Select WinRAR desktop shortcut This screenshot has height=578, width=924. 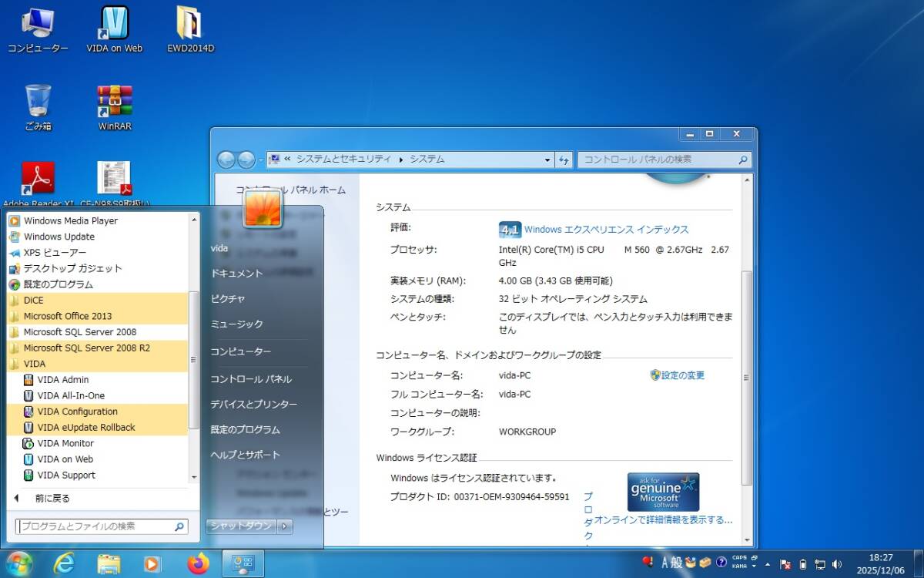[x=115, y=107]
